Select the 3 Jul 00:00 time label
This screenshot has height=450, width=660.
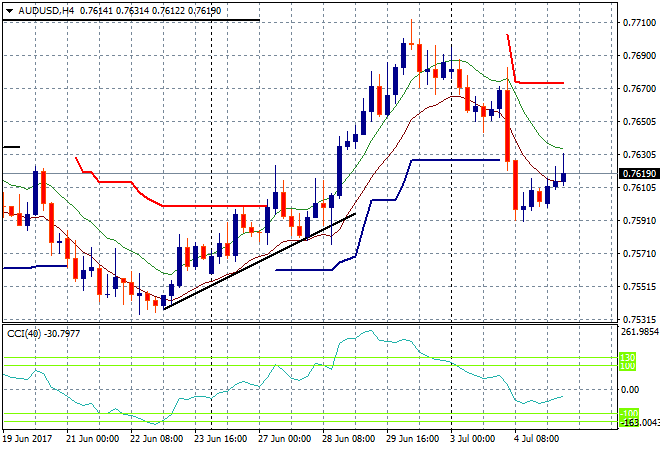tap(474, 439)
